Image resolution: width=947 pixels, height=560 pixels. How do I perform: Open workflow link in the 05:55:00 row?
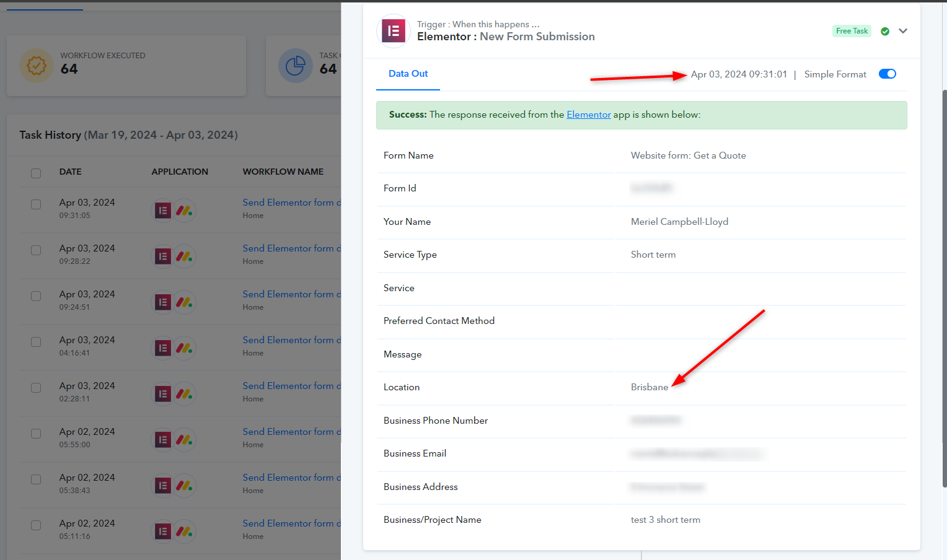(292, 432)
